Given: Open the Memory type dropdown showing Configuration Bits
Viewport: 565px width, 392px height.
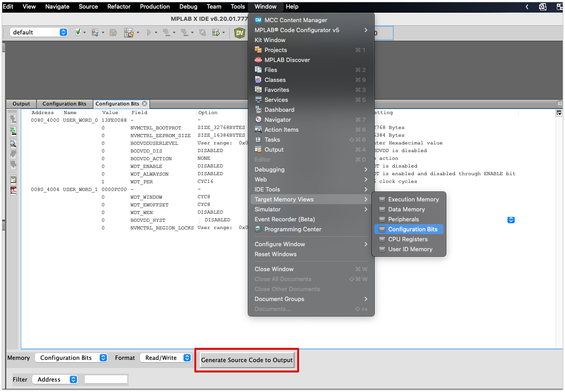Looking at the screenshot, I should coord(71,358).
